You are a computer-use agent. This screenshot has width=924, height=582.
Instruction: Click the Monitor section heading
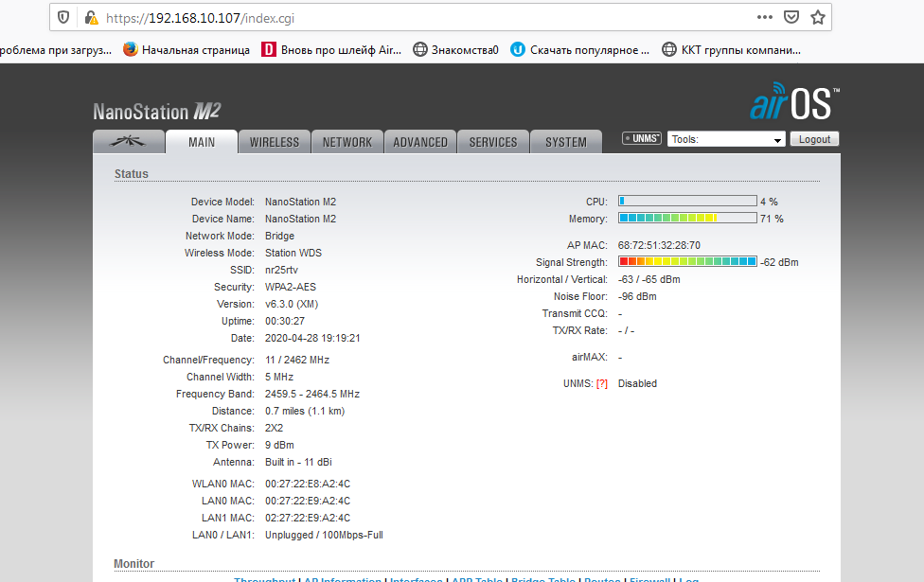click(x=133, y=564)
